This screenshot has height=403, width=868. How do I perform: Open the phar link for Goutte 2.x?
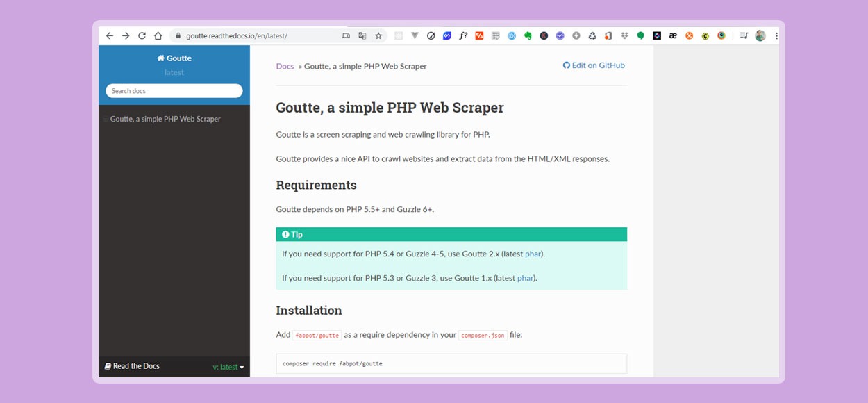coord(533,254)
